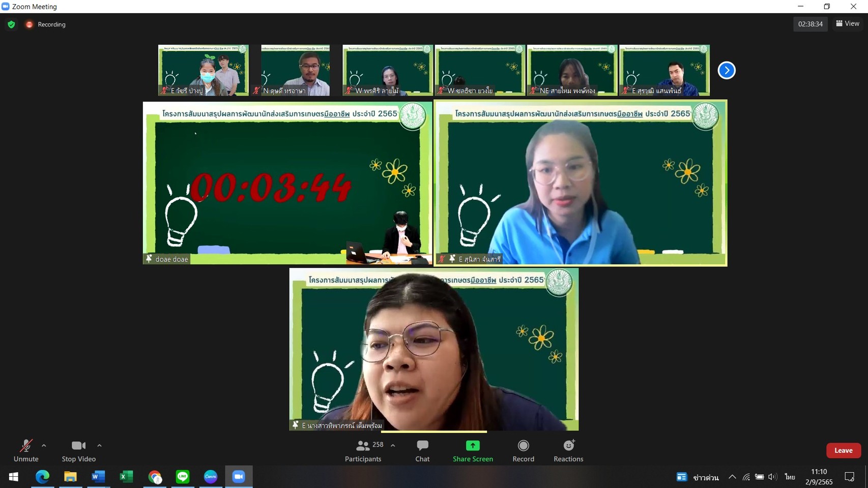This screenshot has width=868, height=488.
Task: Toggle Thai input language indicator
Action: point(790,477)
